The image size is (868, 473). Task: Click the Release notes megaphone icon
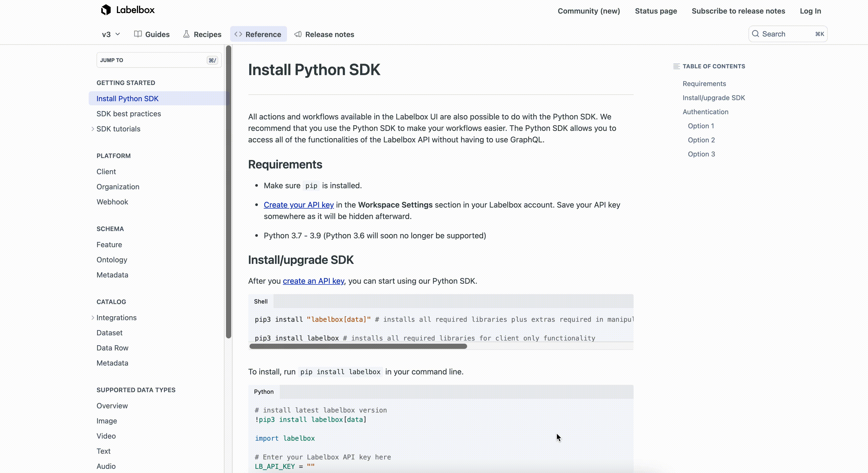(x=298, y=34)
